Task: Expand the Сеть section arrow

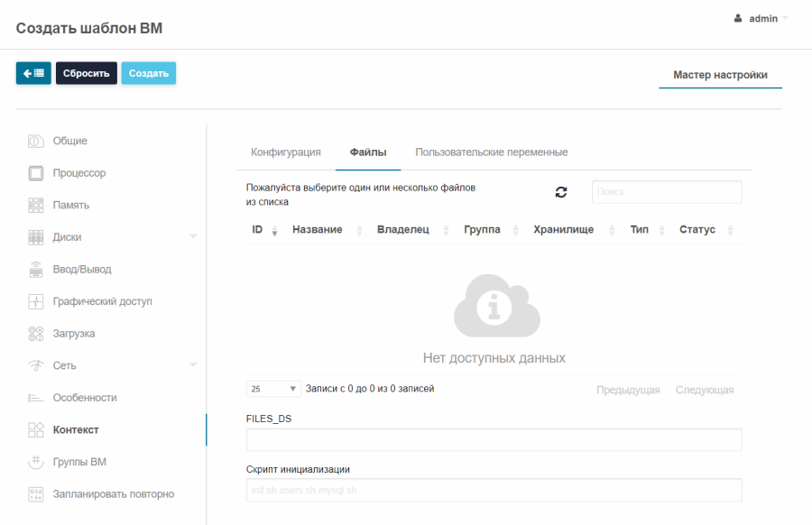Action: pyautogui.click(x=193, y=364)
